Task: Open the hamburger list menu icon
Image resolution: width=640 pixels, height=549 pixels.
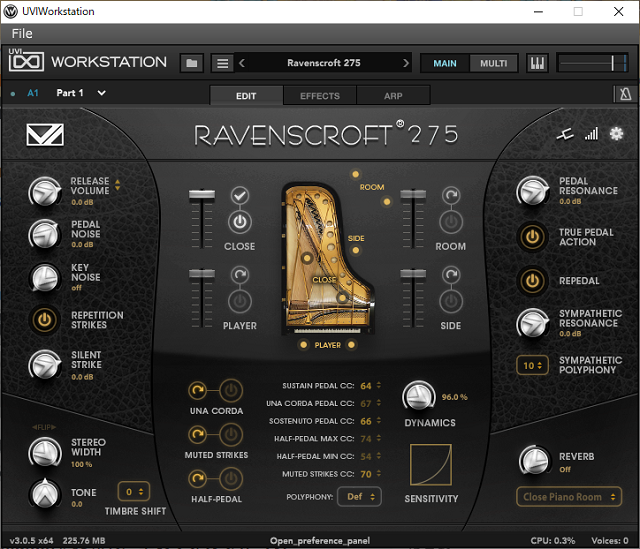Action: click(222, 63)
